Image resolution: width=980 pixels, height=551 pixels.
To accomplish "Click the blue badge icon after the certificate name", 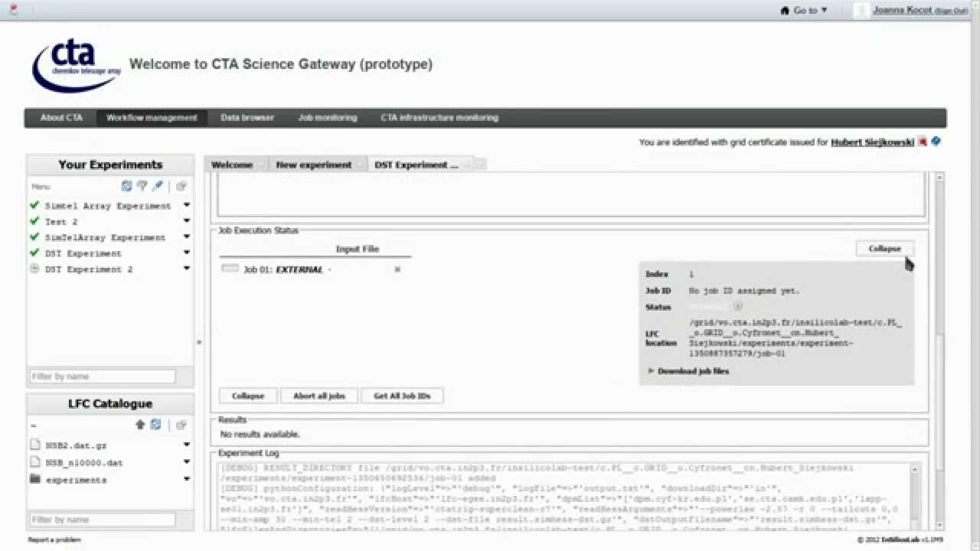I will pos(936,142).
